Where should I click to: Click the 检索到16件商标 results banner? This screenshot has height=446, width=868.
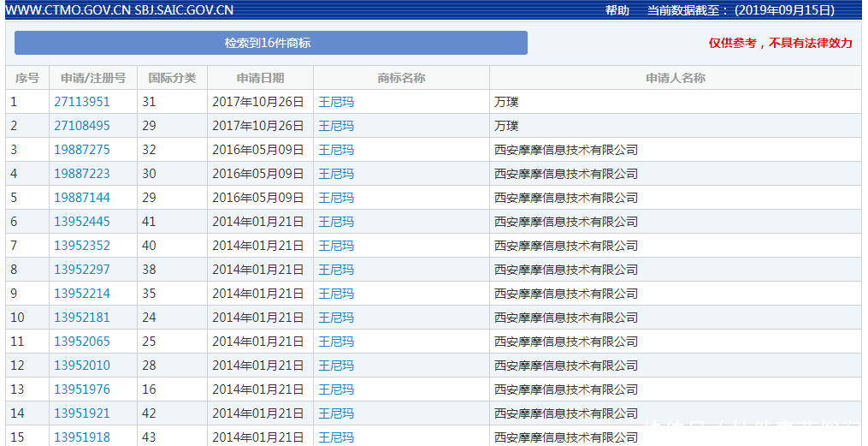(x=270, y=43)
